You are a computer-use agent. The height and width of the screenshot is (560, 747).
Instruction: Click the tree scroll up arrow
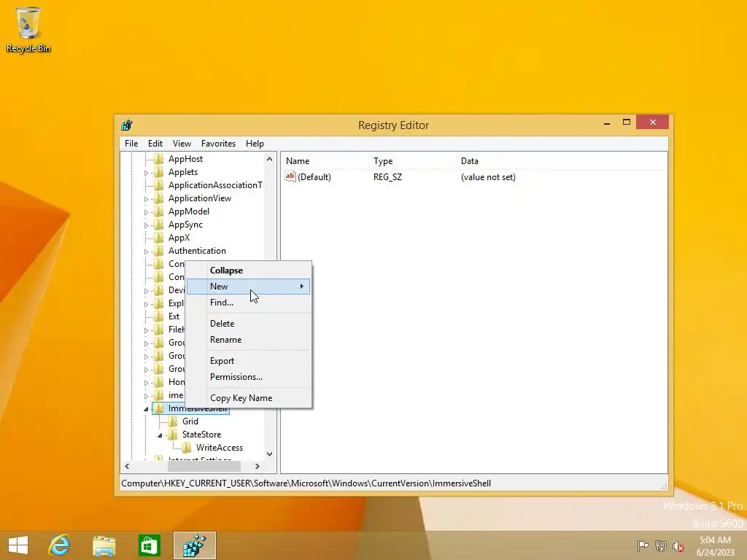click(x=270, y=159)
